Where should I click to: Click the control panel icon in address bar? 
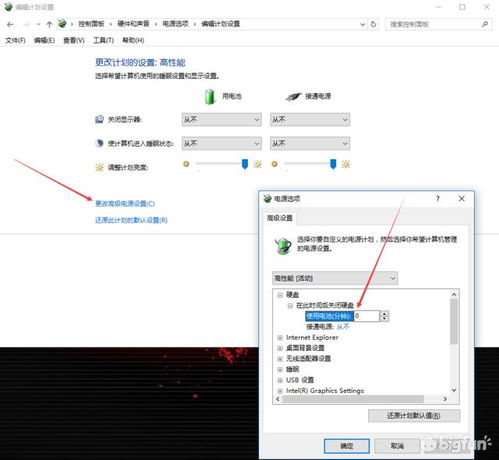pyautogui.click(x=62, y=24)
